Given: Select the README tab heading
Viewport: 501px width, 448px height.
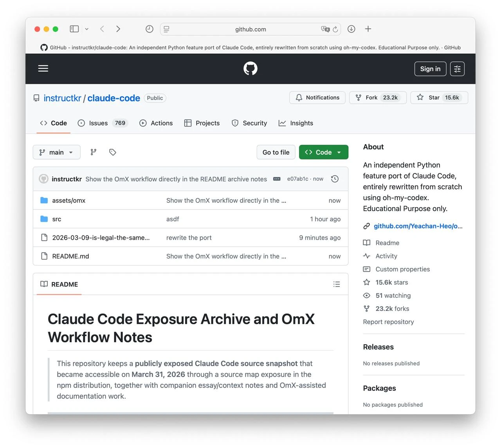Looking at the screenshot, I should click(59, 284).
